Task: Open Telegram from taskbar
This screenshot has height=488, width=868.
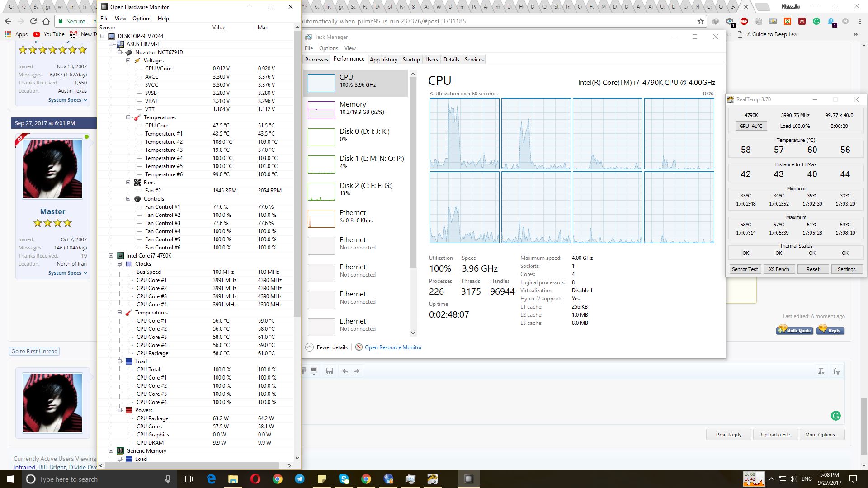Action: tap(299, 479)
